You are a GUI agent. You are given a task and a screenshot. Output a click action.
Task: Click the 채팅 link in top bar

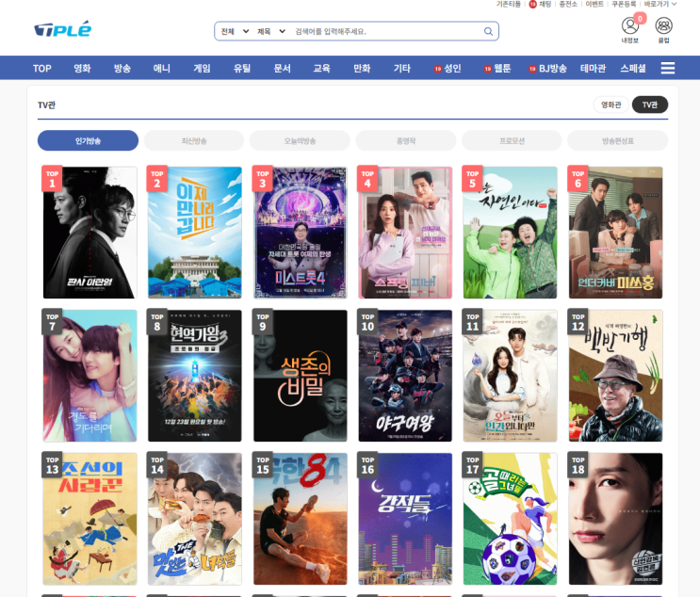[x=540, y=4]
